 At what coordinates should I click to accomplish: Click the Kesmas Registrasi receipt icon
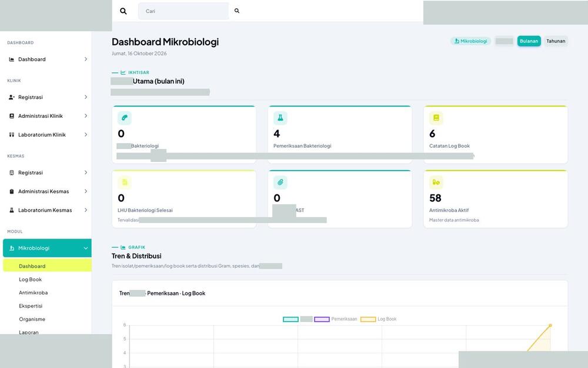(12, 173)
